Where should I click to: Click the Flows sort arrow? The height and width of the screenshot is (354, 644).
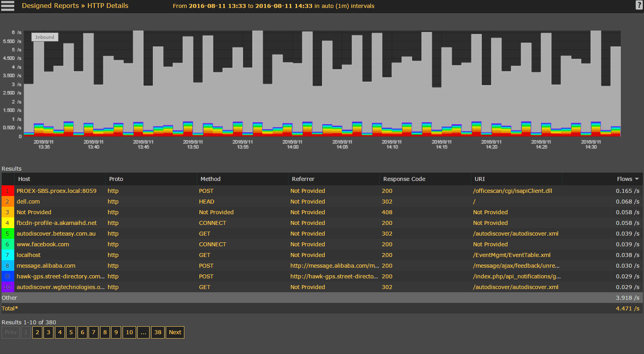click(x=637, y=179)
